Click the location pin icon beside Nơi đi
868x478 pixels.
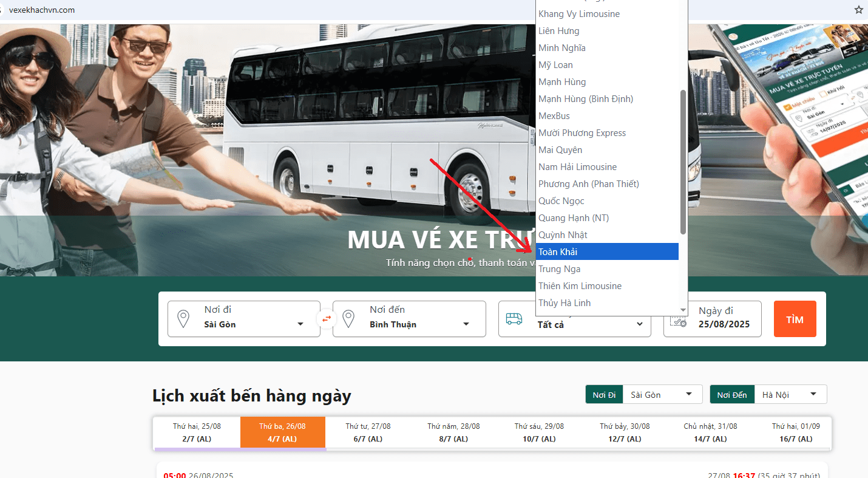click(x=183, y=319)
